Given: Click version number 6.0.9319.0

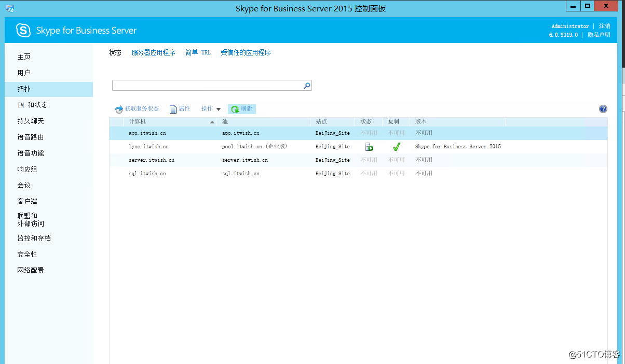Looking at the screenshot, I should pyautogui.click(x=563, y=35).
